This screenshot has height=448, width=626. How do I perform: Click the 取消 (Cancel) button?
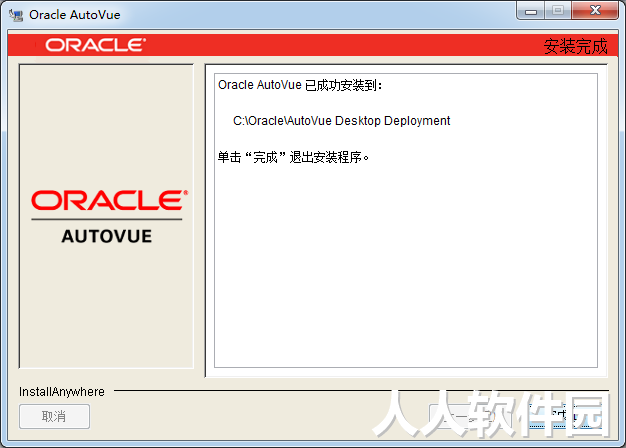point(54,416)
